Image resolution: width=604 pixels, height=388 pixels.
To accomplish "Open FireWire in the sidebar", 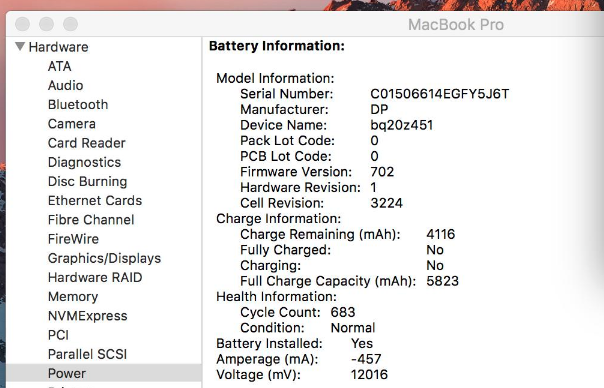I will 73,239.
